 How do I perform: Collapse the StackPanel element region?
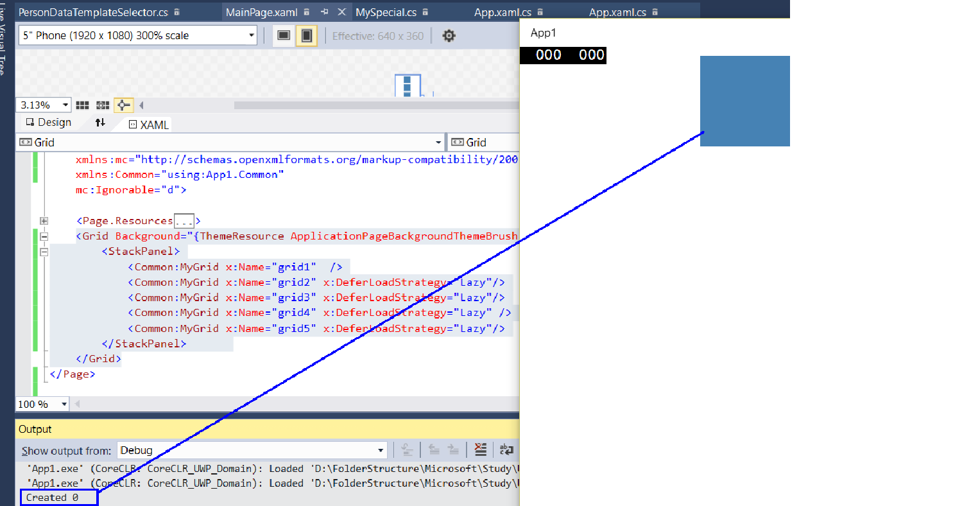pyautogui.click(x=44, y=252)
